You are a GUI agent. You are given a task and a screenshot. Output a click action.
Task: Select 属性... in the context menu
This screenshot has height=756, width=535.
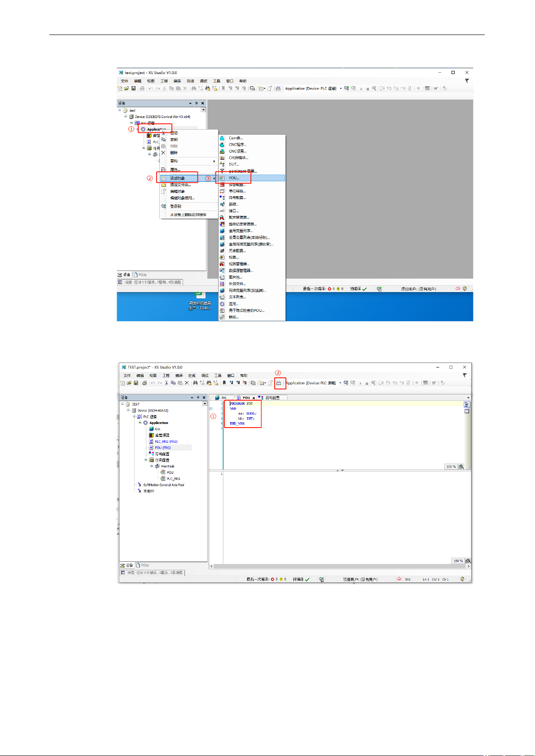tap(189, 170)
